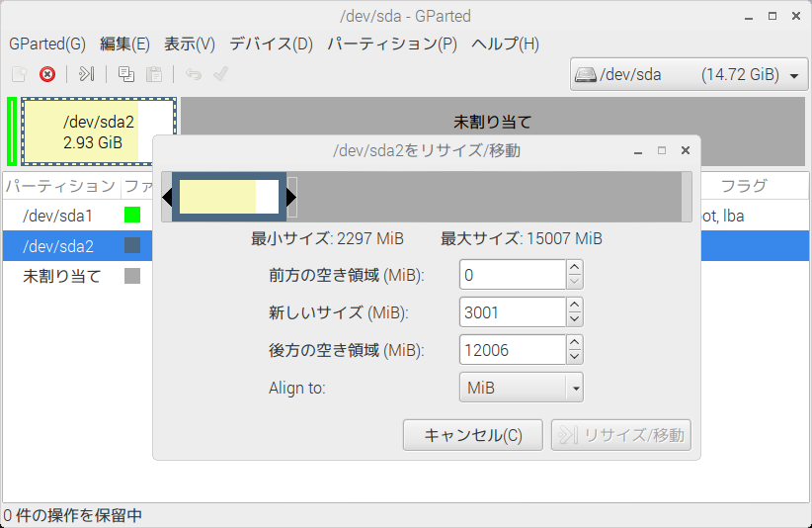This screenshot has height=528, width=812.
Task: Click the フラグ column header
Action: (744, 186)
